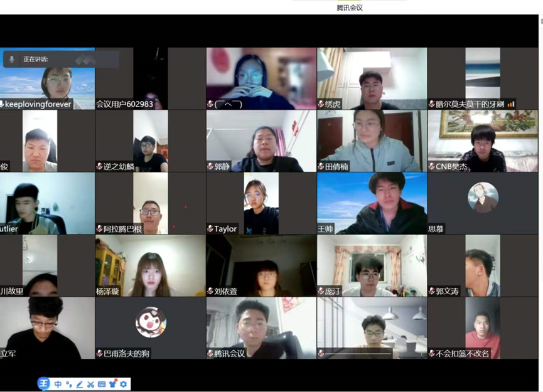Click the 腾讯会议 window title

350,8
